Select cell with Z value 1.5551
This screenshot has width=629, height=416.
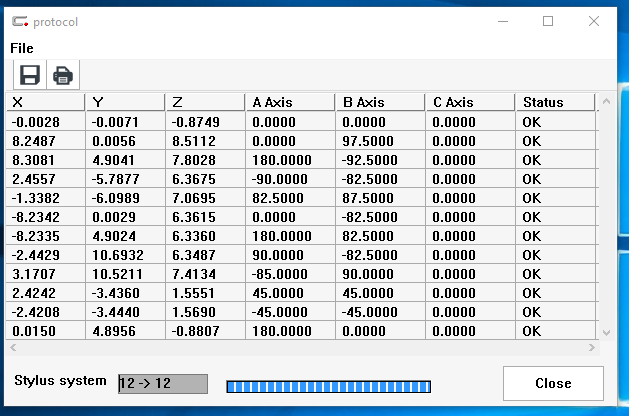205,293
